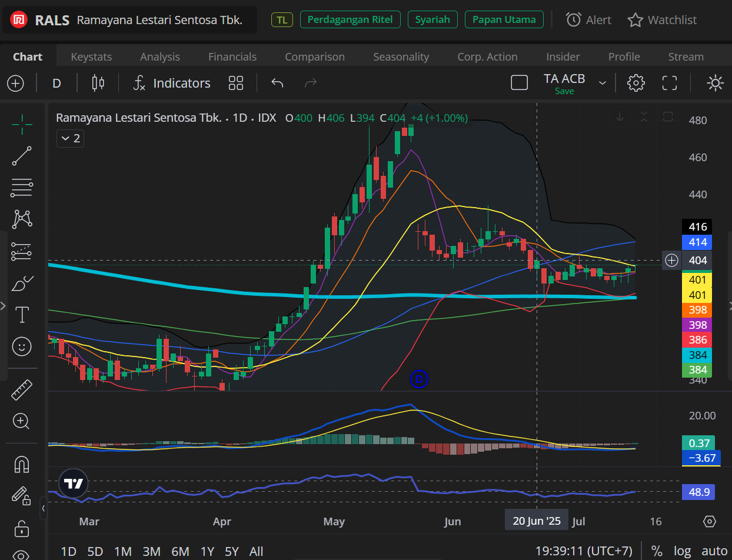The image size is (732, 560).
Task: Click the Perdagangan Ritel tag
Action: pyautogui.click(x=350, y=19)
